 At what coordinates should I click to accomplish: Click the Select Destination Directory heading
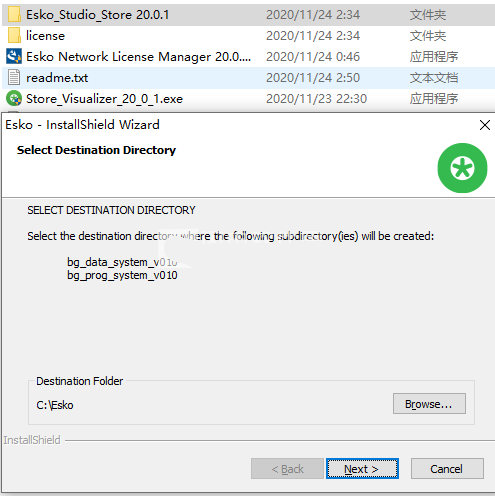pyautogui.click(x=96, y=150)
